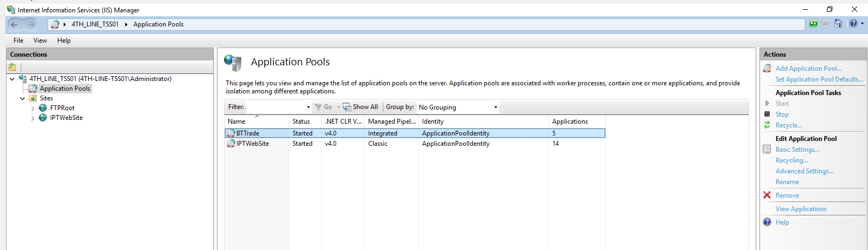This screenshot has width=868, height=250.
Task: Select Application Pools in Connections tree
Action: click(65, 89)
